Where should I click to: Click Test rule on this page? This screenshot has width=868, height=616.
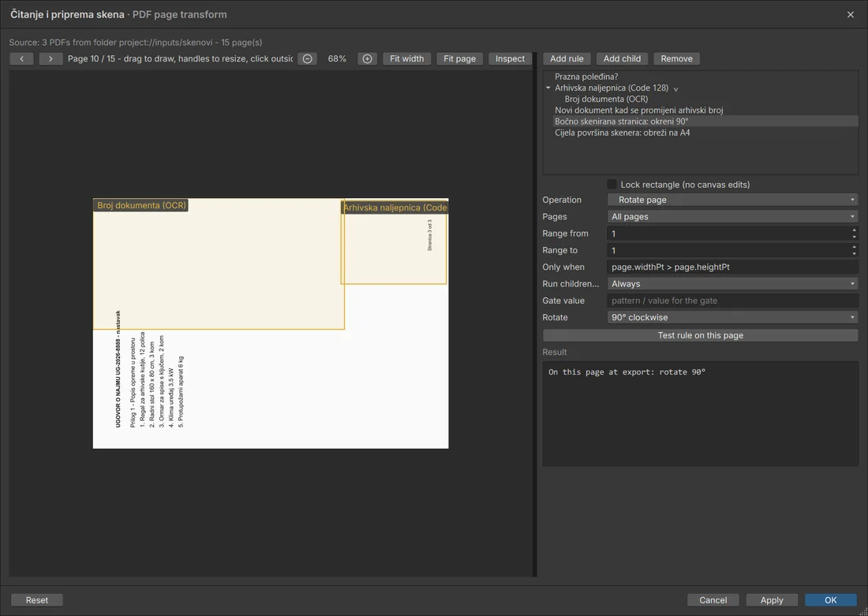[x=700, y=335]
